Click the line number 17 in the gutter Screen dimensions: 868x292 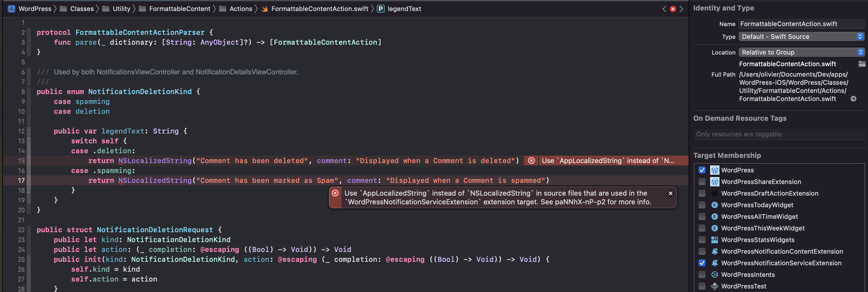[x=21, y=181]
